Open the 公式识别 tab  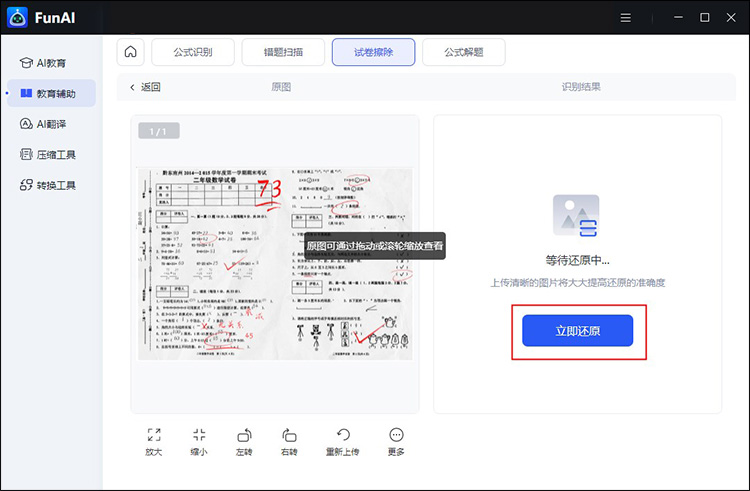193,52
